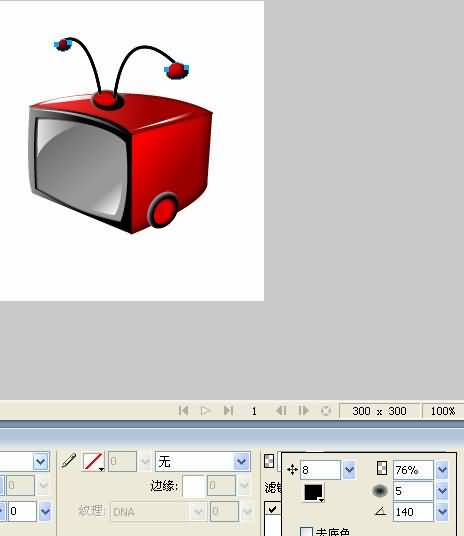The width and height of the screenshot is (464, 536).
Task: Click the pencil stroke icon
Action: point(69,461)
